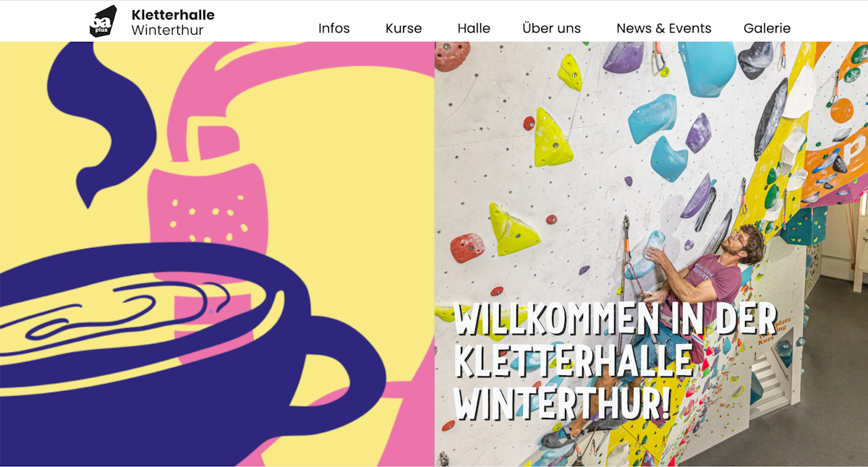868x467 pixels.
Task: Select News & Events navigation item
Action: pos(664,28)
